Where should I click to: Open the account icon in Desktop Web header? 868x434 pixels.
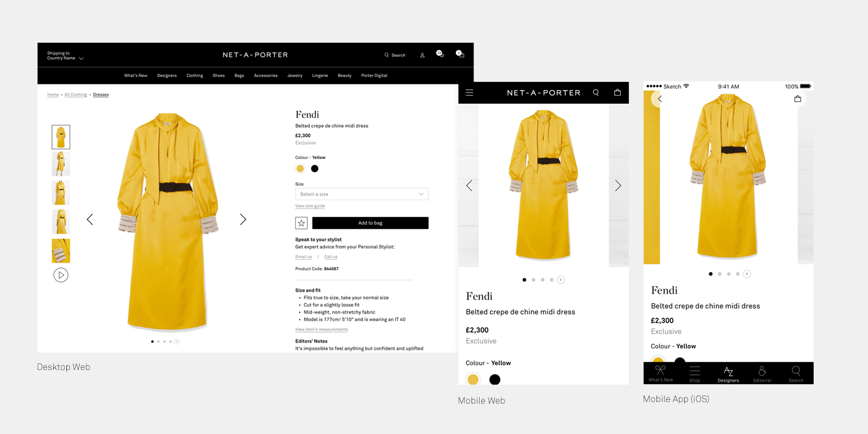pyautogui.click(x=422, y=55)
